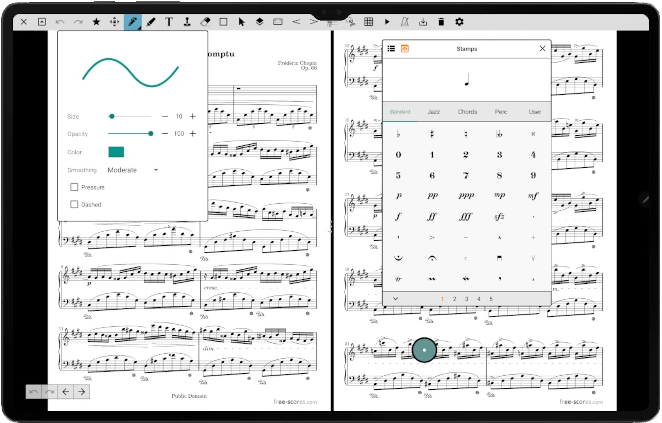Insert the fermata stamp symbol
Image resolution: width=662 pixels, height=423 pixels.
coord(432,258)
